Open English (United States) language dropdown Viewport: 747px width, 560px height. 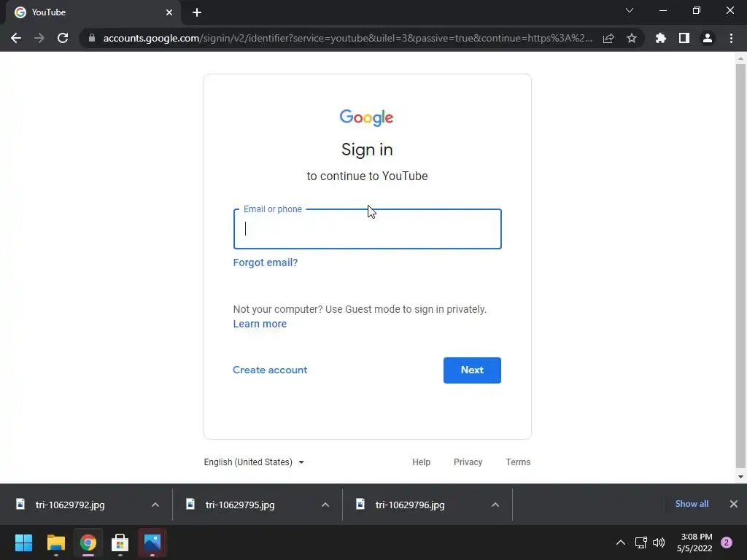254,462
